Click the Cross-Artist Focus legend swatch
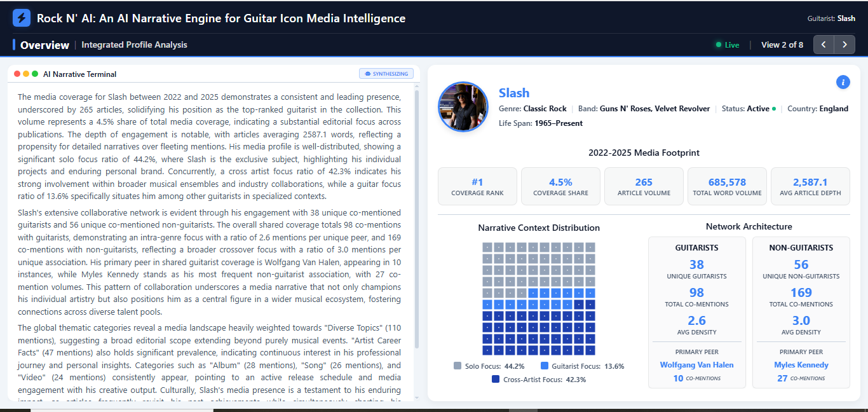This screenshot has width=868, height=412. tap(496, 379)
